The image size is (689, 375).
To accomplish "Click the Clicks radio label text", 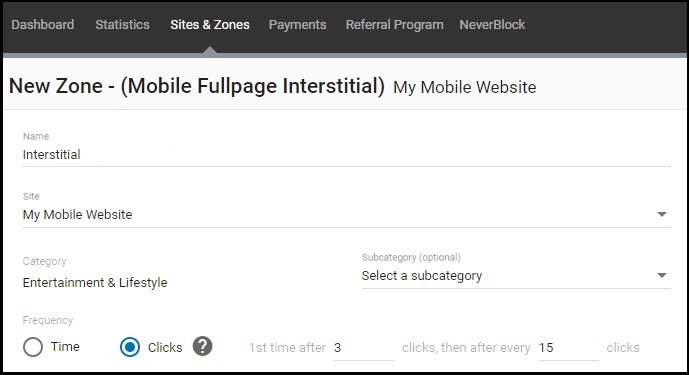I will click(x=165, y=347).
